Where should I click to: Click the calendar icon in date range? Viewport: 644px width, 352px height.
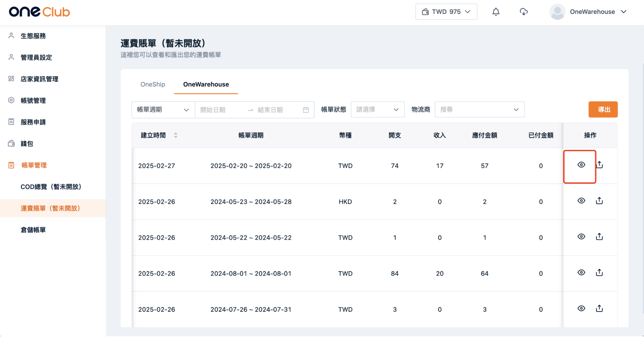pyautogui.click(x=306, y=110)
